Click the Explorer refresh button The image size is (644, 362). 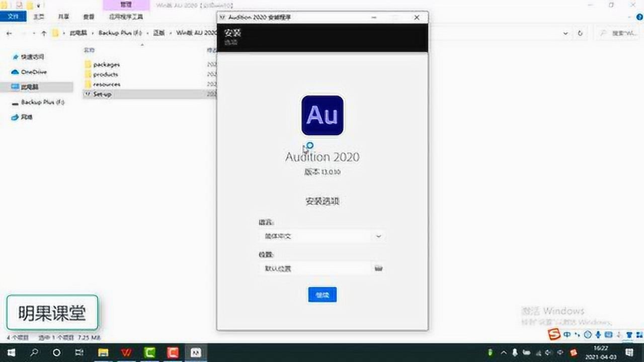click(x=580, y=33)
